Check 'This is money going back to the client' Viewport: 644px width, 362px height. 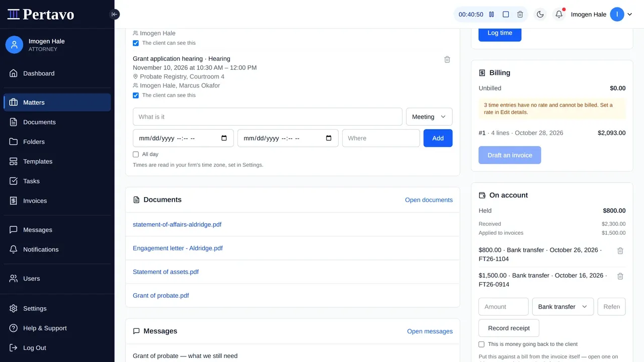tap(481, 344)
